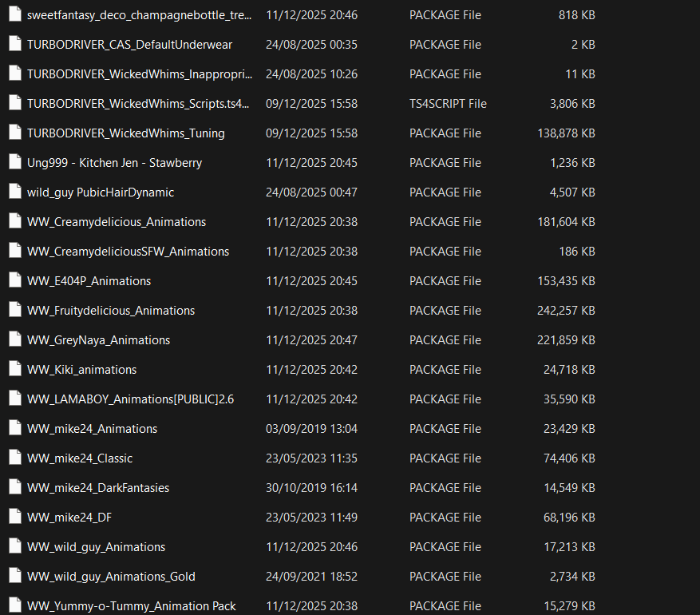Image resolution: width=700 pixels, height=615 pixels.
Task: Click the 138,878 KB size value
Action: [x=566, y=133]
